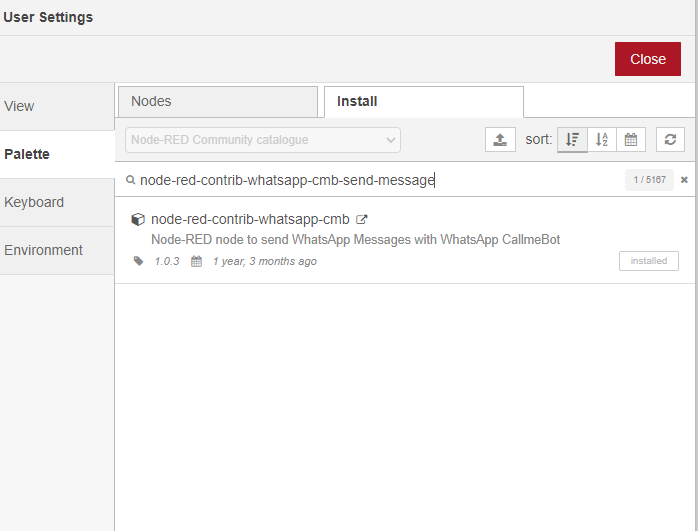Click the magnifier search icon

pyautogui.click(x=130, y=181)
